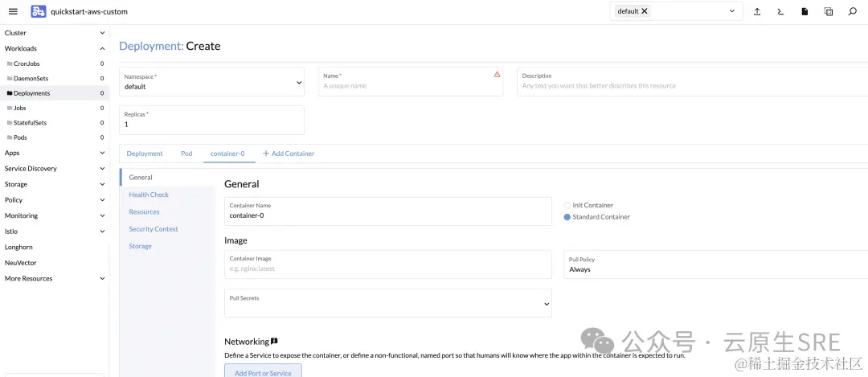868x377 pixels.
Task: Open the kubectl shell icon
Action: pos(780,11)
